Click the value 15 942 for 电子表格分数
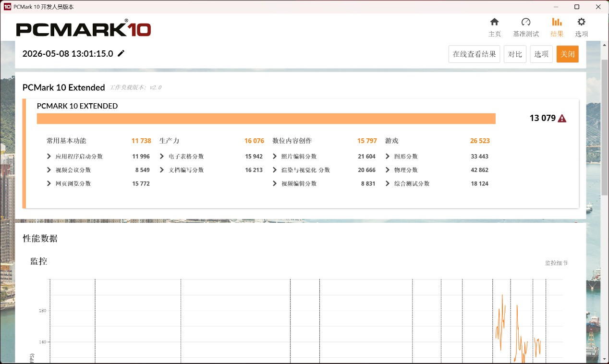Viewport: 609px width, 364px height. pos(254,157)
